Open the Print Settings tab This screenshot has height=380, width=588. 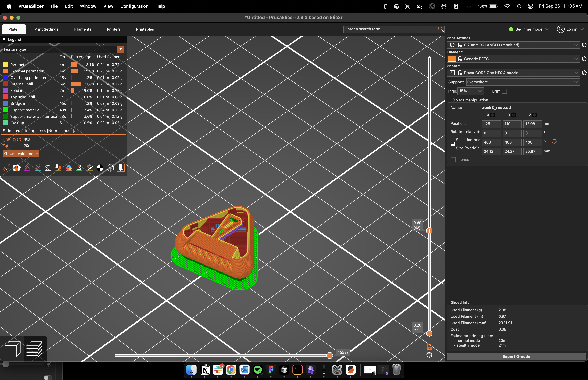(x=46, y=29)
